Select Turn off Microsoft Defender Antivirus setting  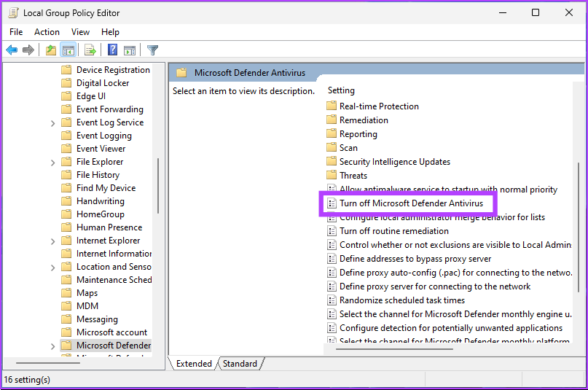[x=411, y=203]
